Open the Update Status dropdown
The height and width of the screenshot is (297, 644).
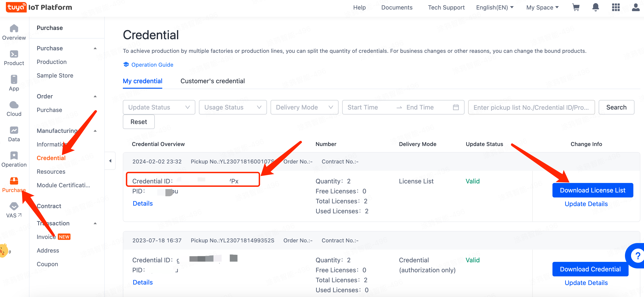point(159,107)
